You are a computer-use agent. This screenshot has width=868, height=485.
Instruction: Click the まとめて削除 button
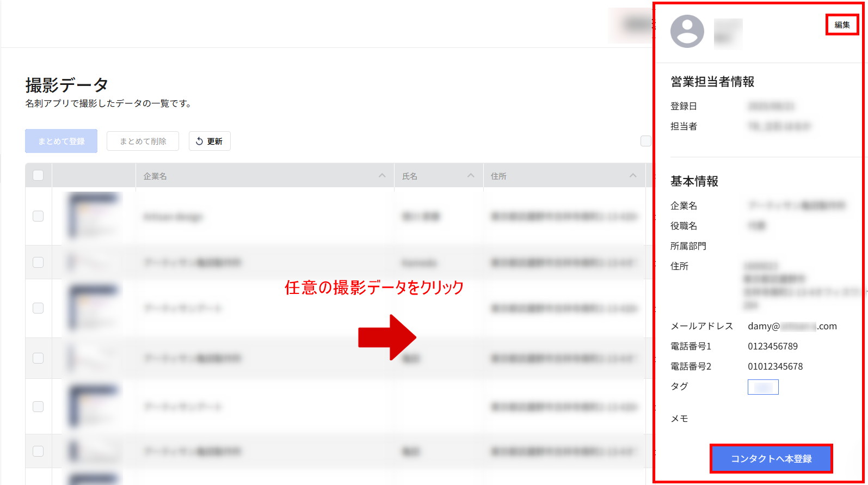[143, 141]
